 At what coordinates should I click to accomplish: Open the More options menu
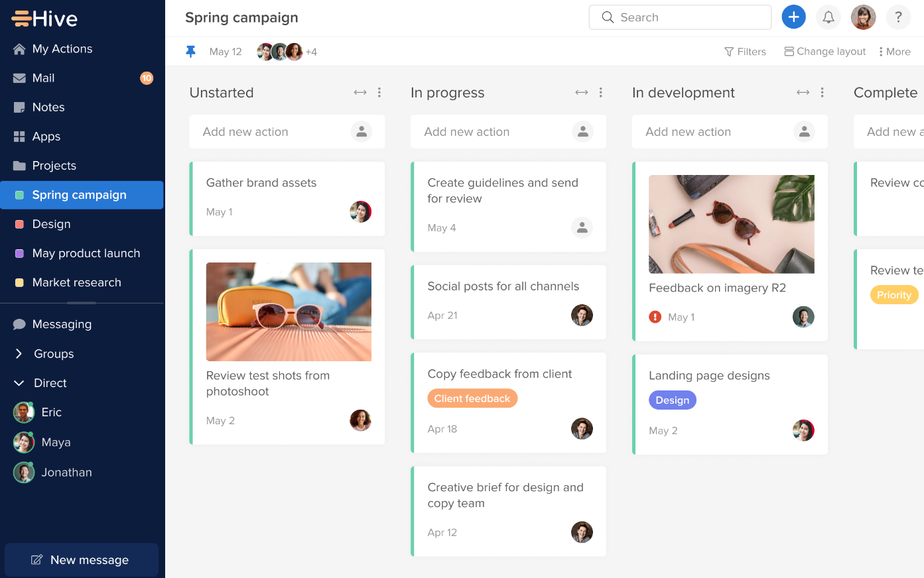pyautogui.click(x=894, y=52)
